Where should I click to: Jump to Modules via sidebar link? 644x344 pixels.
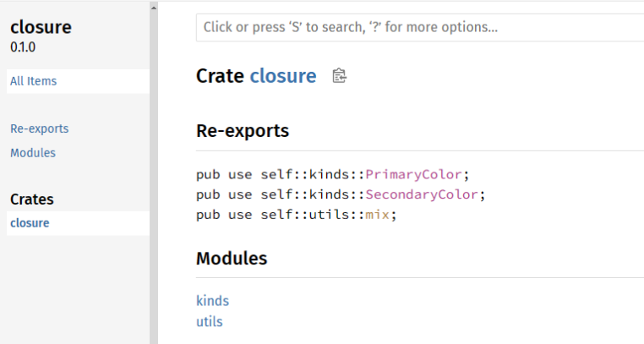point(33,153)
